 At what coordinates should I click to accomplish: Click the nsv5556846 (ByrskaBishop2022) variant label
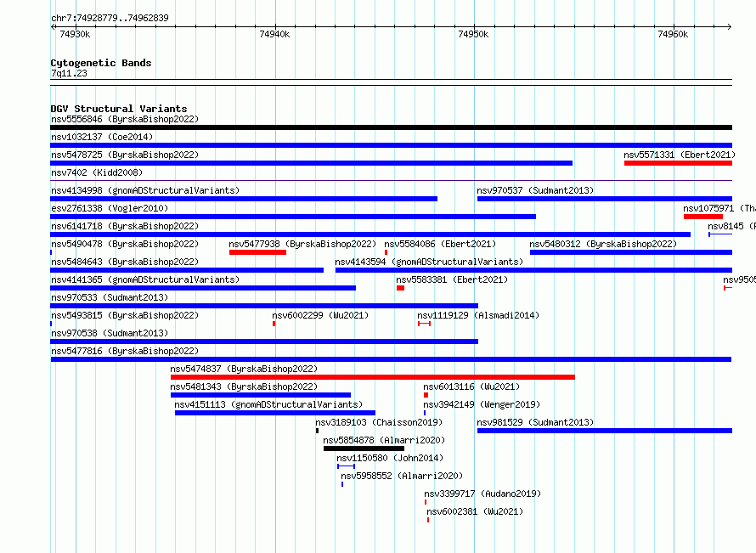[x=125, y=119]
